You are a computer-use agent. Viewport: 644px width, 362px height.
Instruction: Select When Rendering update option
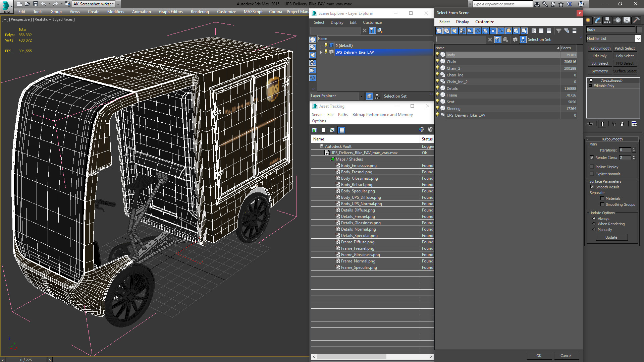click(594, 224)
